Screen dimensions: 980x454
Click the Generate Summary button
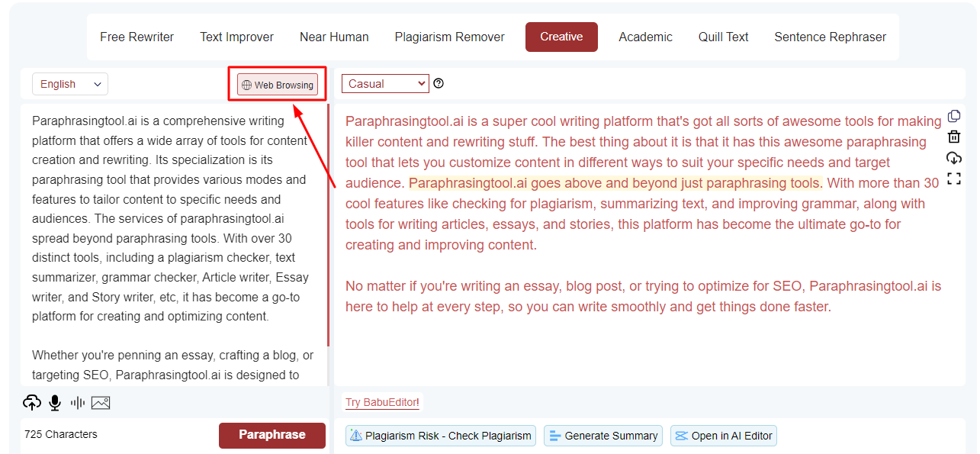tap(603, 436)
